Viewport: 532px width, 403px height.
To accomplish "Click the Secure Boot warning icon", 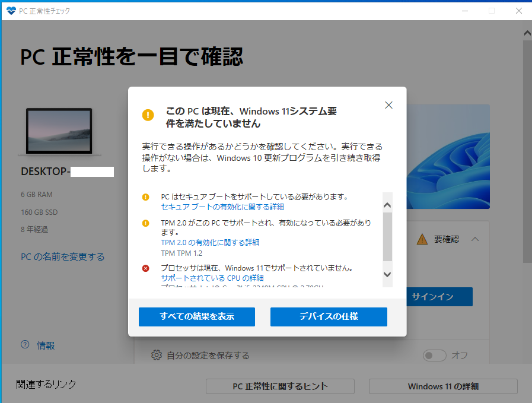I will click(146, 196).
